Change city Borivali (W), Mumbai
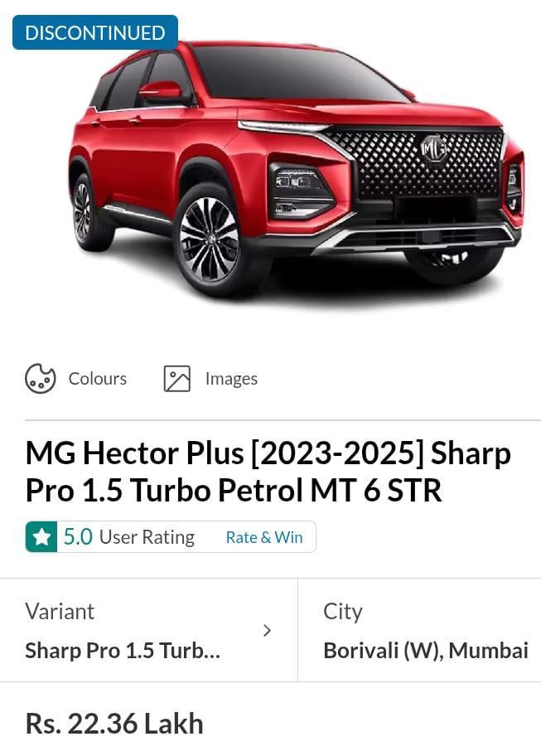This screenshot has width=541, height=756. pyautogui.click(x=419, y=630)
